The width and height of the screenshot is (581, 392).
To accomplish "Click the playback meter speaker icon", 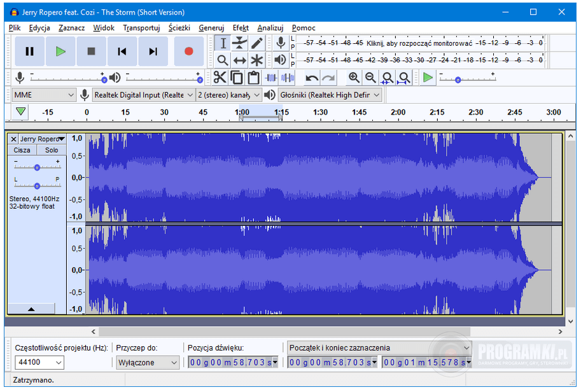I will (281, 60).
